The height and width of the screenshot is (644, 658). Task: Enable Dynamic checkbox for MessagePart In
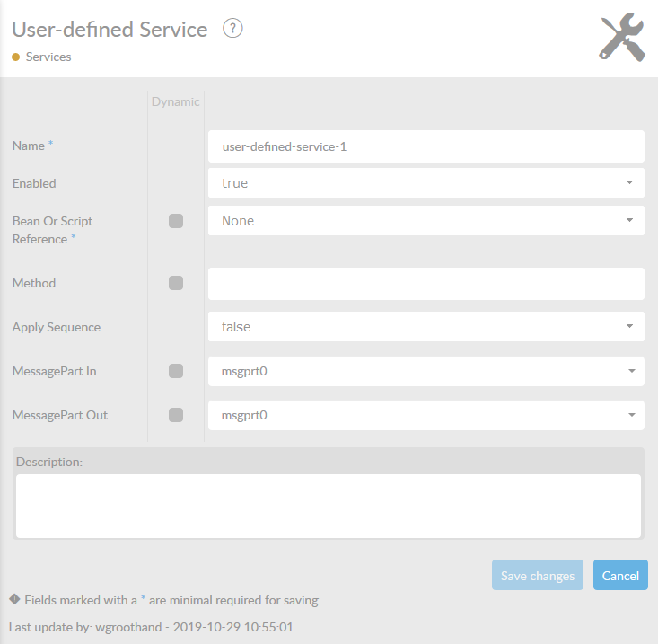tap(176, 371)
